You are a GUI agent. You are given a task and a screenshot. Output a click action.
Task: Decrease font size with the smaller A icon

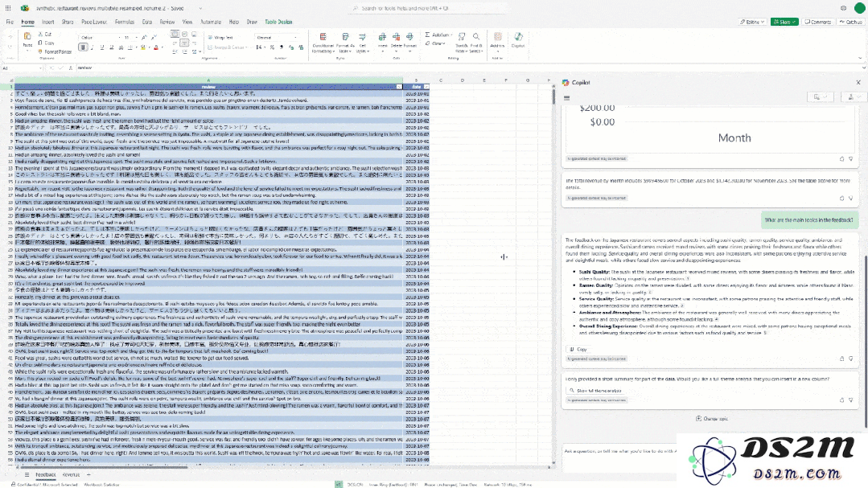coord(154,38)
